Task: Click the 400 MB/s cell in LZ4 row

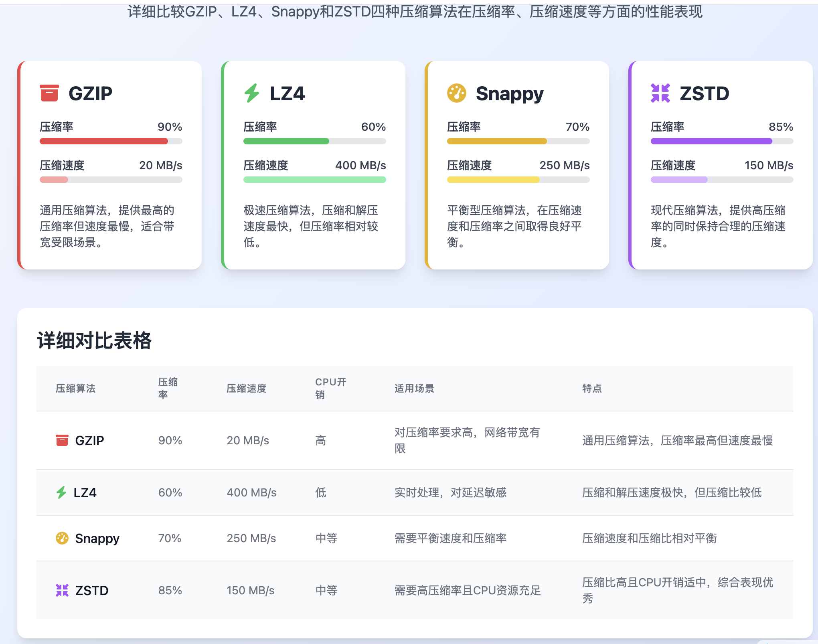Action: click(251, 492)
